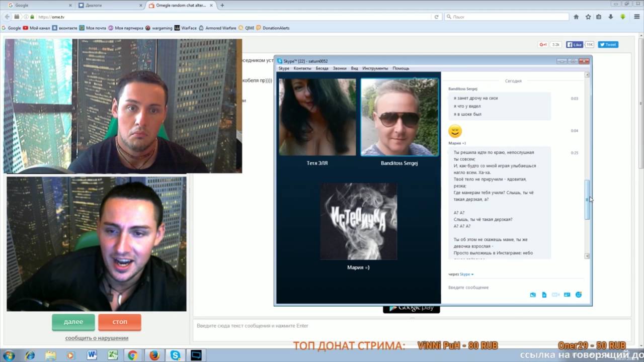Click the Firefox Поиск search box
644x362 pixels.
click(x=506, y=17)
